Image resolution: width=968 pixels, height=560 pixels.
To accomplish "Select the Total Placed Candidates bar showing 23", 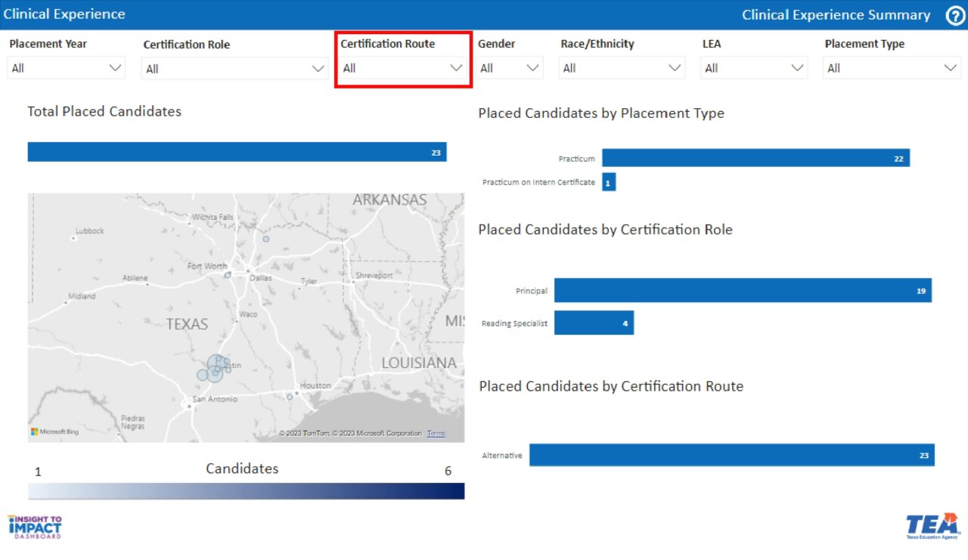I will (x=237, y=152).
